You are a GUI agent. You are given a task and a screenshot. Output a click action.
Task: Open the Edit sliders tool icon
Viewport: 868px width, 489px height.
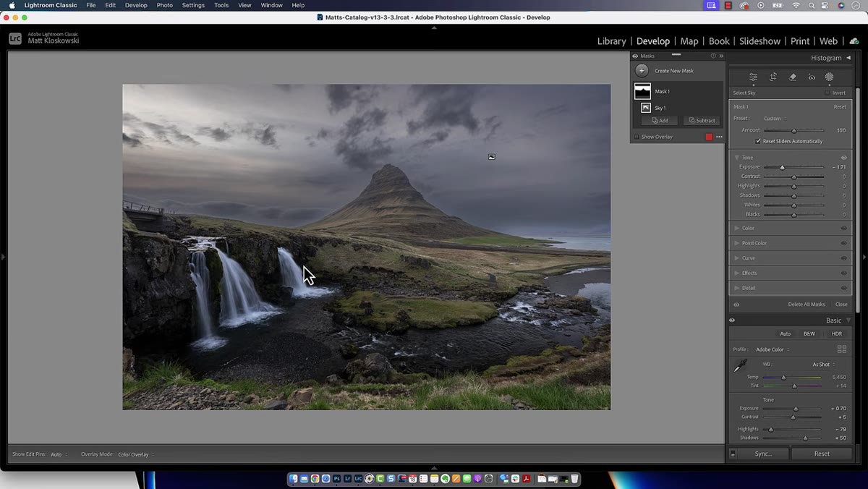pyautogui.click(x=753, y=77)
